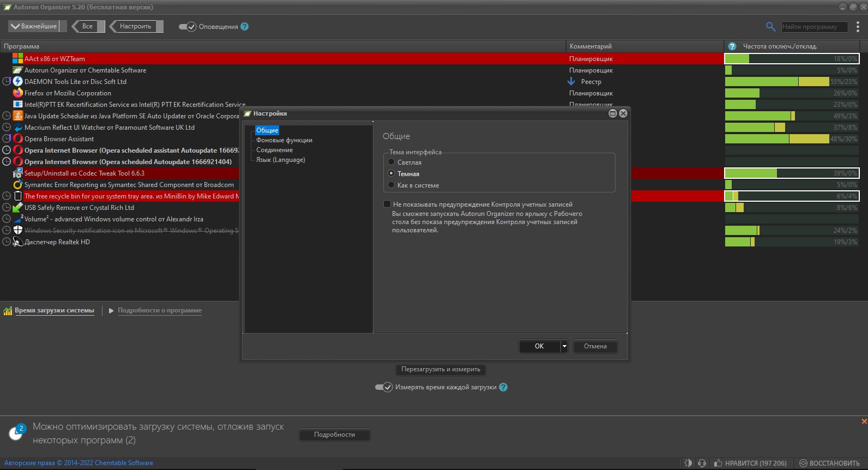Click the Отмена button in the settings dialog
Viewport: 868px width, 470px height.
pyautogui.click(x=595, y=346)
